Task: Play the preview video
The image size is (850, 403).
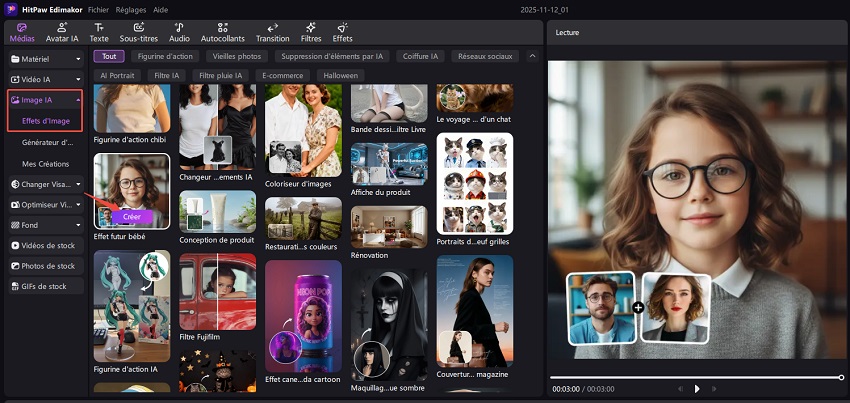Action: (x=697, y=388)
